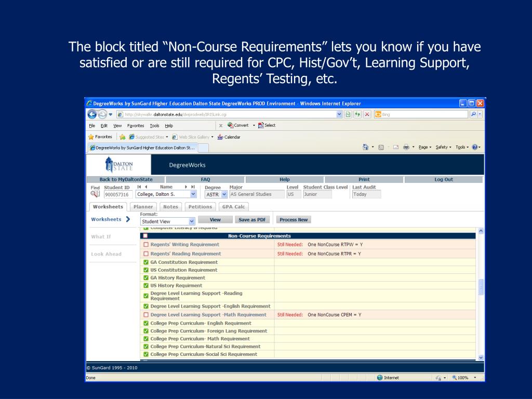This screenshot has width=532, height=399.
Task: Toggle Learning Support -Math Requirement checkbox
Action: pyautogui.click(x=146, y=315)
